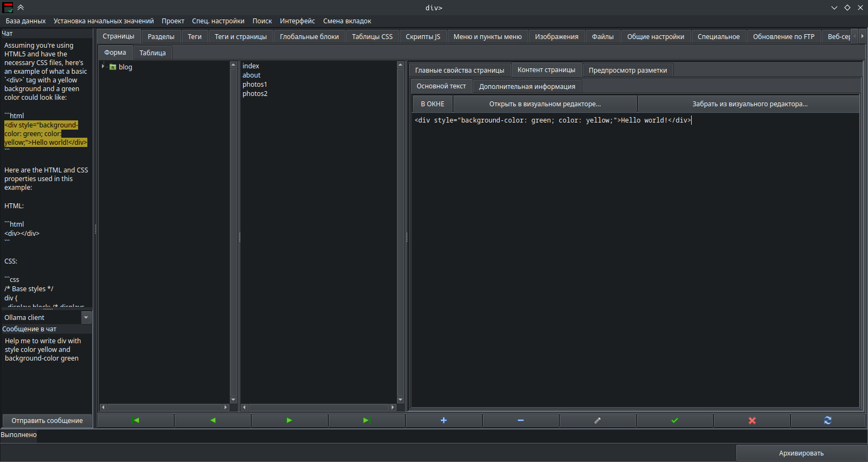
Task: Expand the blog tree node
Action: tap(103, 66)
